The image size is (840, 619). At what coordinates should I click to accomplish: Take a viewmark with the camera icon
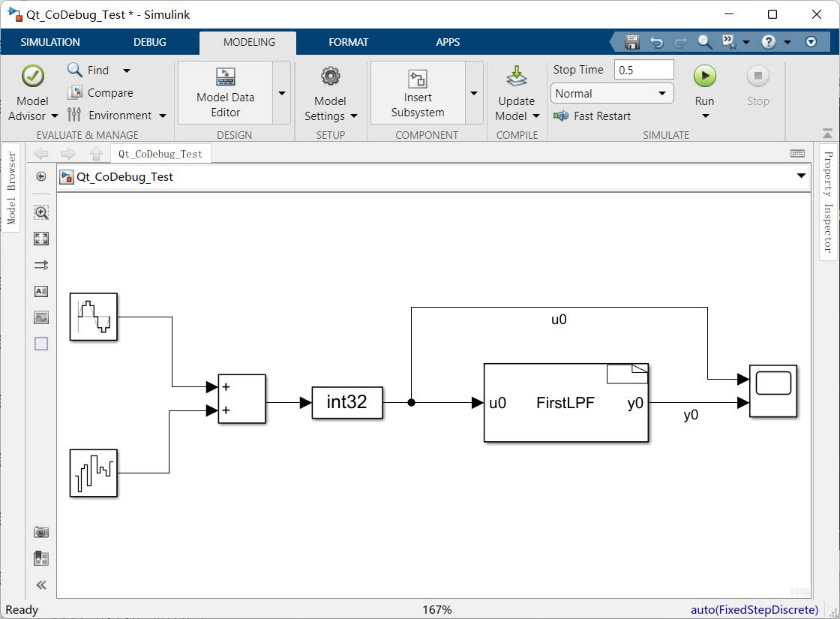pos(41,531)
